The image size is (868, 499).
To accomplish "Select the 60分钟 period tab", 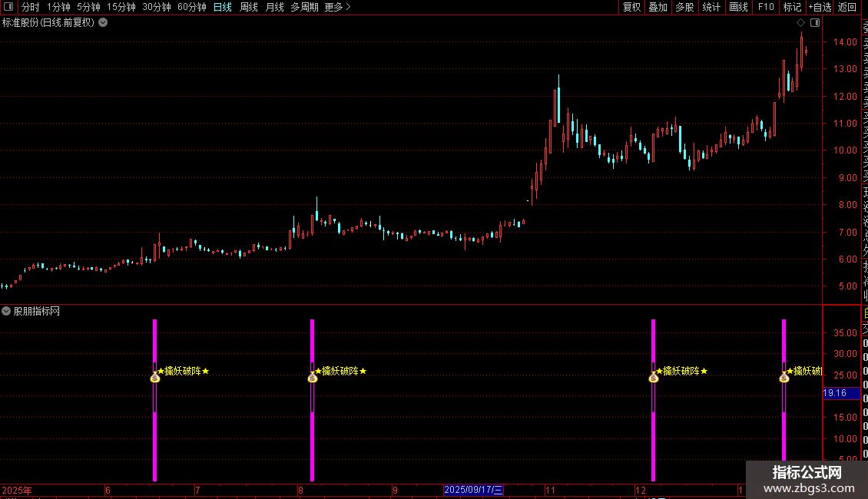I will coord(192,7).
